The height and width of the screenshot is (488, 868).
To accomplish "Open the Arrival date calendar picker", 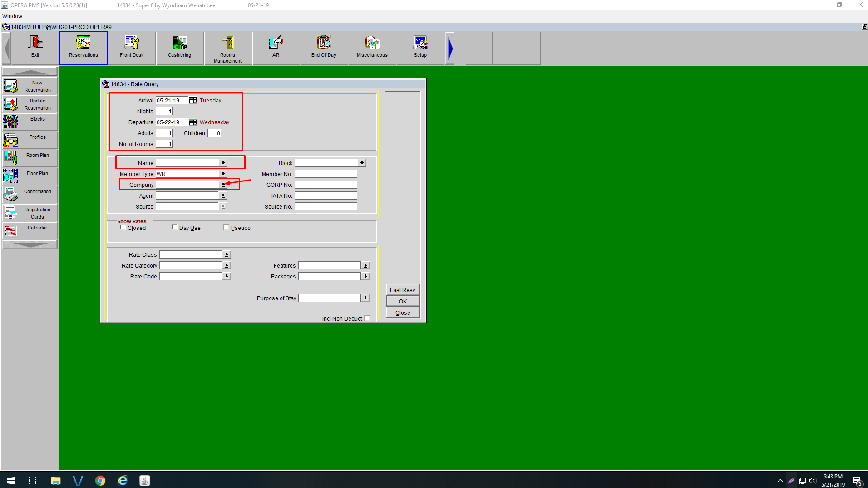I will point(193,101).
